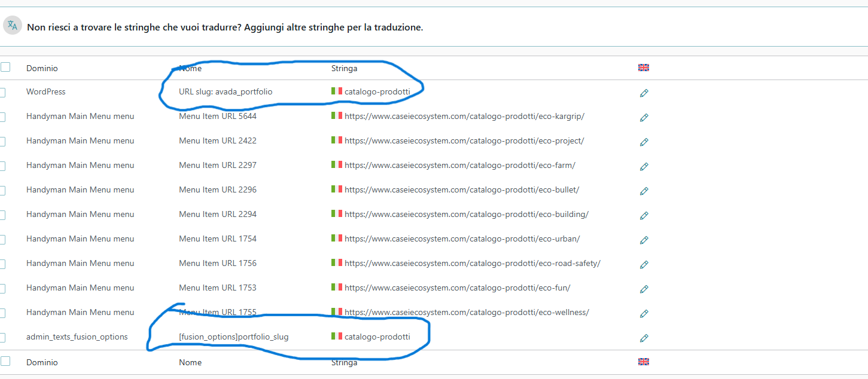Click the Dominio label in footer
868x379 pixels.
tap(42, 362)
